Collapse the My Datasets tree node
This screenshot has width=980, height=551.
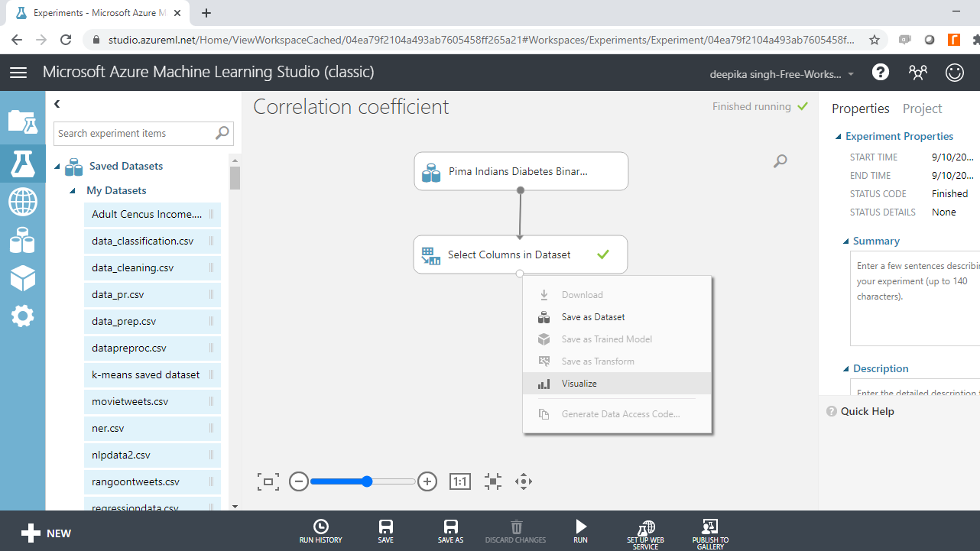73,191
